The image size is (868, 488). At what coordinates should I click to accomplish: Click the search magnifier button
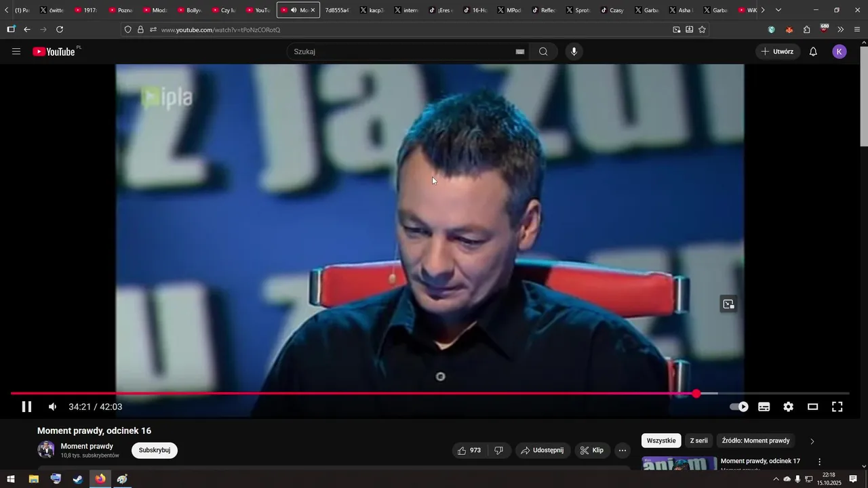pos(543,52)
